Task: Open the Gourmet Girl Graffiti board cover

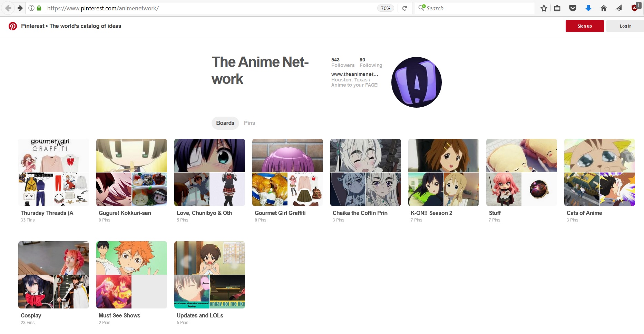Action: point(287,172)
